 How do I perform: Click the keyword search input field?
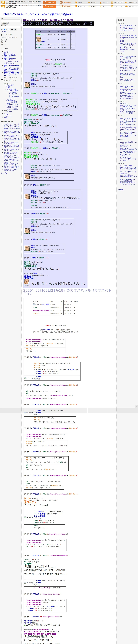[11, 21]
